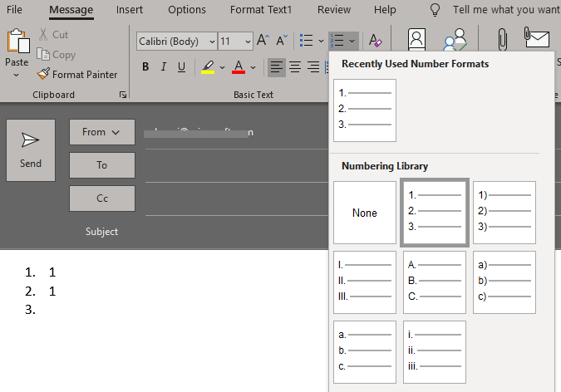Switch to the Review tab
The height and width of the screenshot is (392, 561).
(334, 10)
